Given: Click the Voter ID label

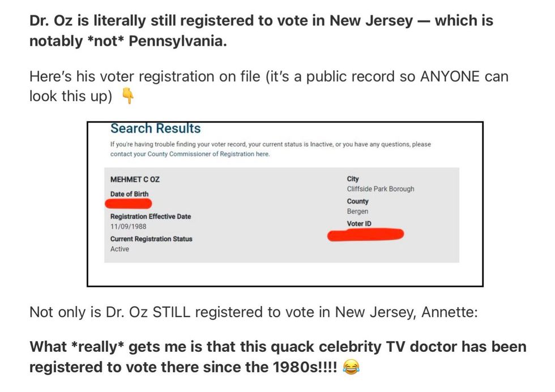Looking at the screenshot, I should click(359, 223).
